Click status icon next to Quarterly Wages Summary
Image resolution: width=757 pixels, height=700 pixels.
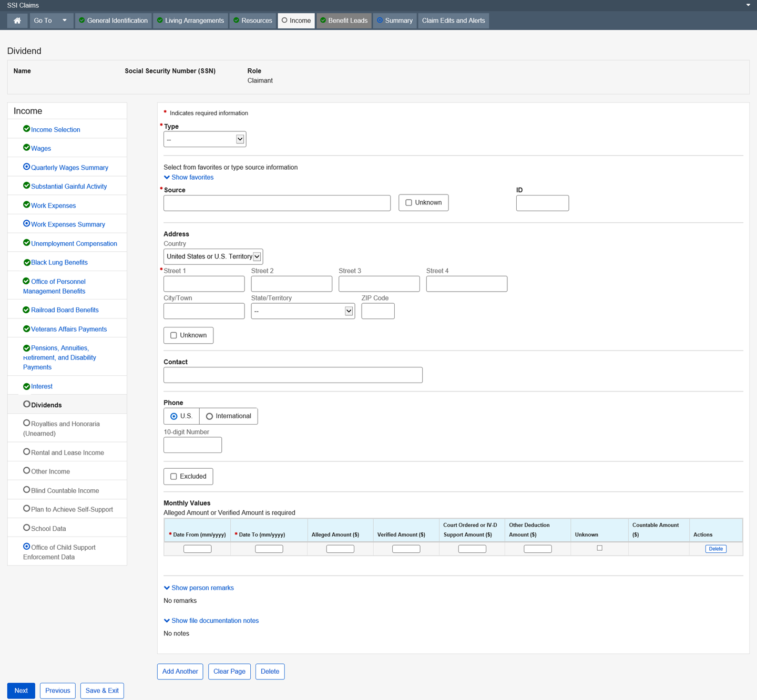pos(26,167)
